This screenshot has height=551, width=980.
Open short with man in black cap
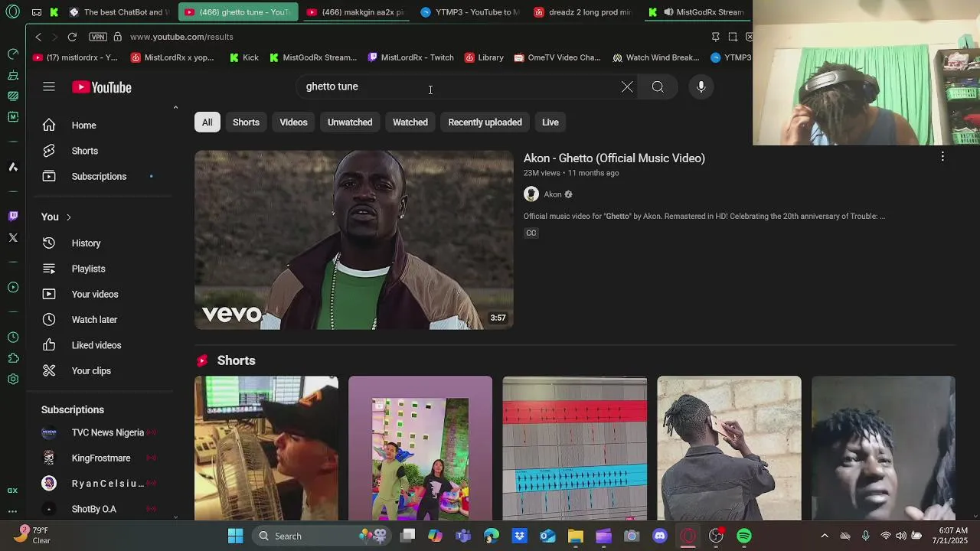[x=266, y=448]
